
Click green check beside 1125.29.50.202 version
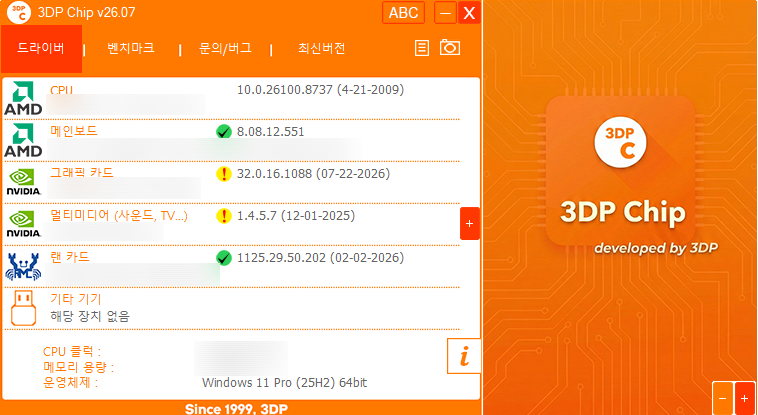(223, 258)
